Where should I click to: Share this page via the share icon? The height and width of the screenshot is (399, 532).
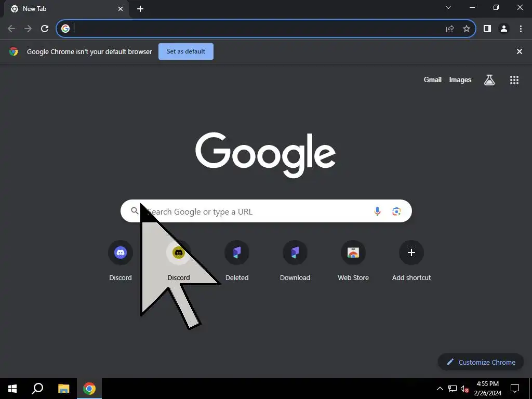(450, 29)
